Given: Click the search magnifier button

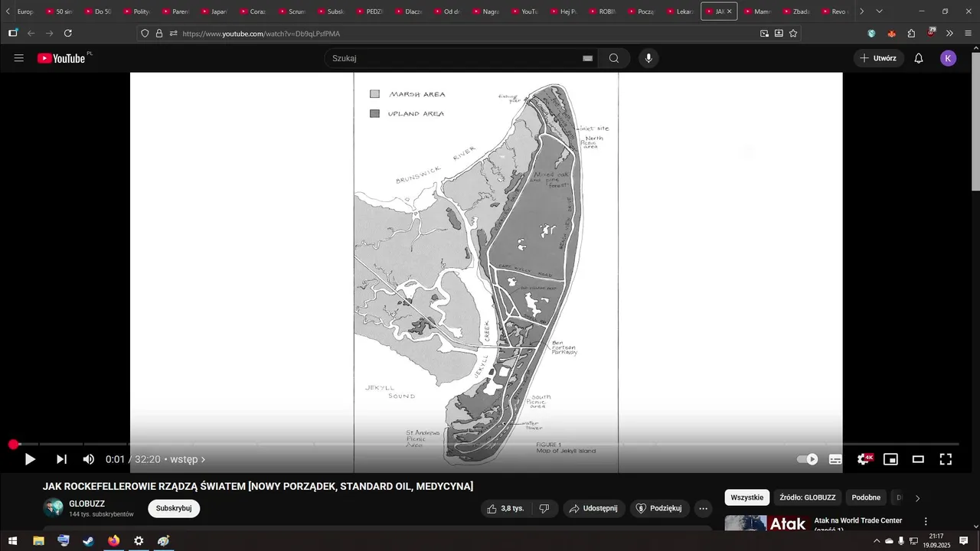Looking at the screenshot, I should (x=614, y=58).
